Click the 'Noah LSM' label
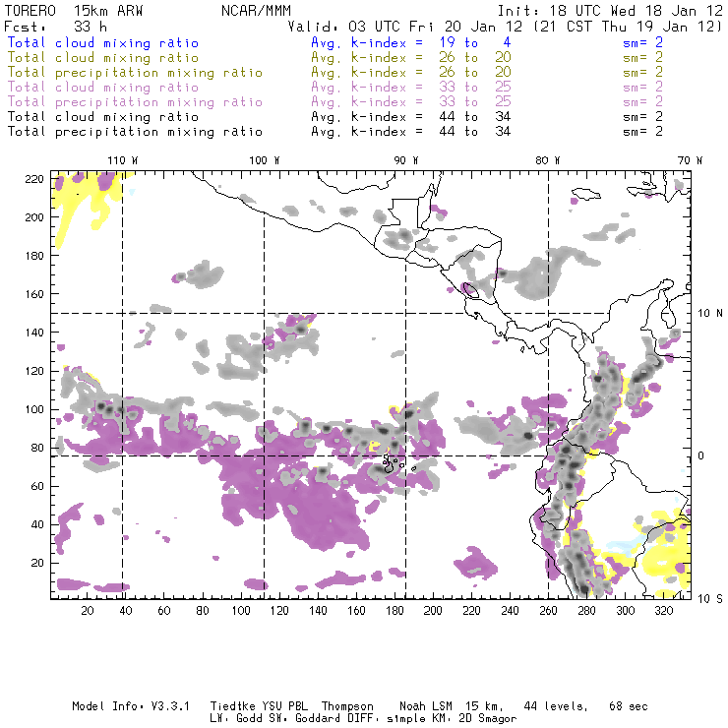The height and width of the screenshot is (728, 728). coord(426,706)
